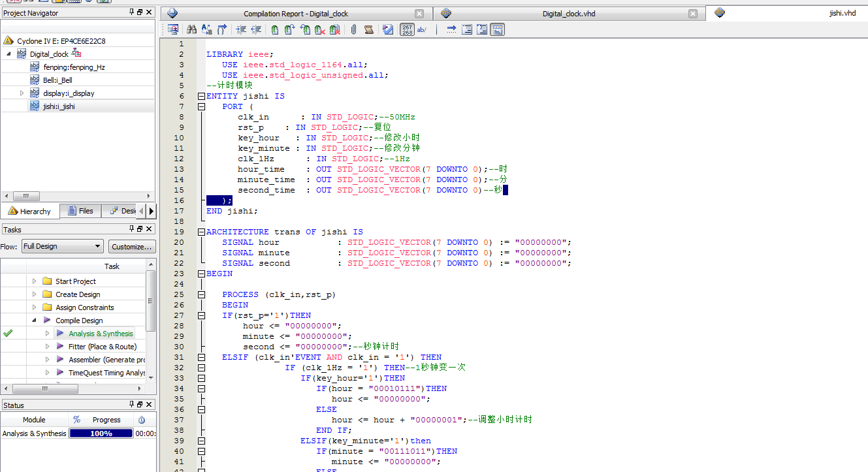868x472 pixels.
Task: Open the Files tab in Project Navigator
Action: pyautogui.click(x=80, y=211)
